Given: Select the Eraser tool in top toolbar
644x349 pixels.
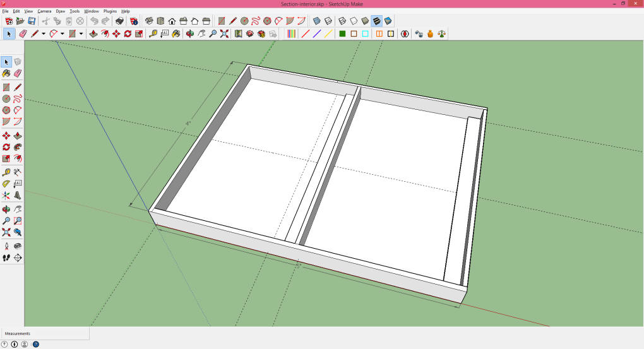Looking at the screenshot, I should pos(23,33).
